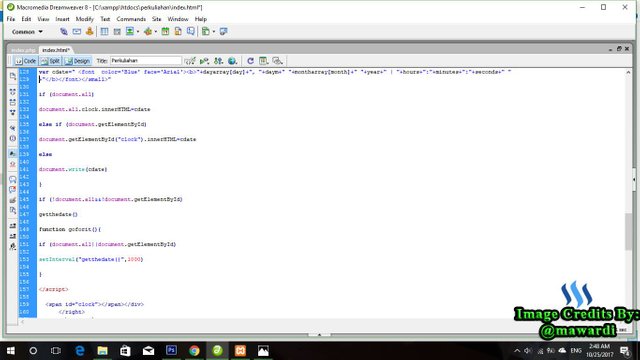Switch to Design view
This screenshot has height=360, width=640.
click(77, 61)
